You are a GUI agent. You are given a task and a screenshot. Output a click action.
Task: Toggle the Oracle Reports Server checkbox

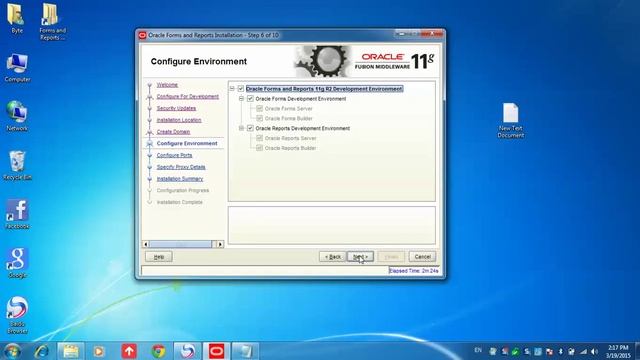point(259,138)
